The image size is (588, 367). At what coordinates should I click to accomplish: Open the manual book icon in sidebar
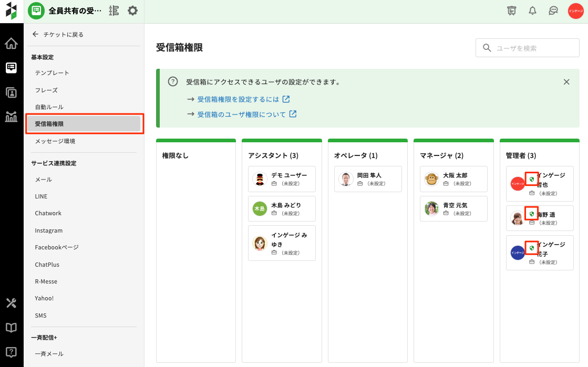(11, 328)
